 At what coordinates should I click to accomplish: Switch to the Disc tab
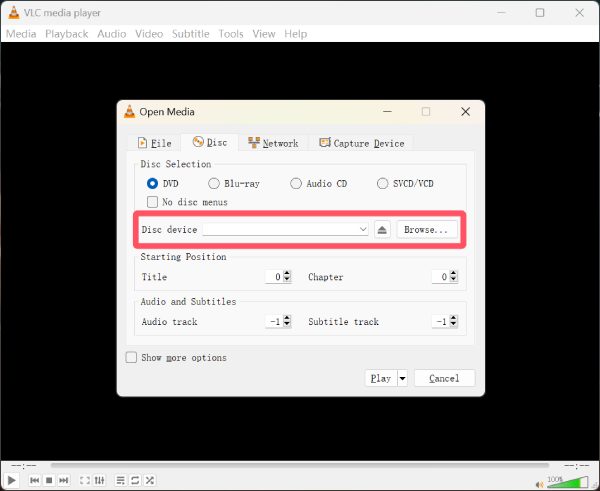pos(210,142)
